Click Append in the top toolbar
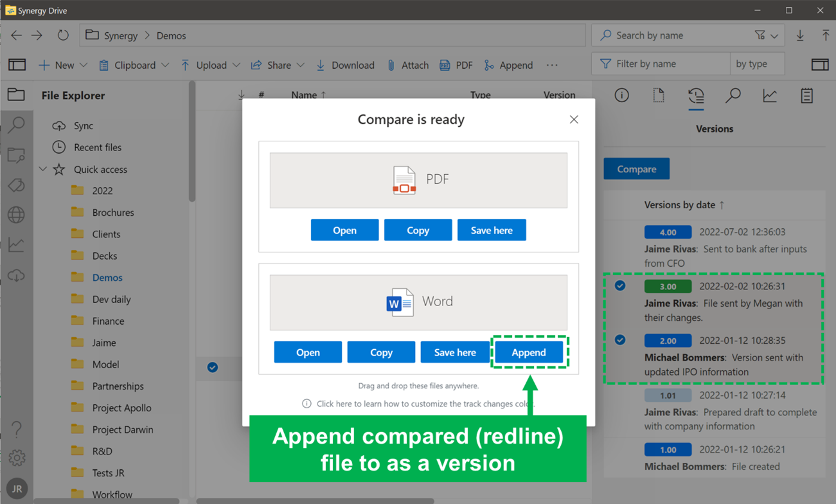This screenshot has height=504, width=836. [x=508, y=65]
